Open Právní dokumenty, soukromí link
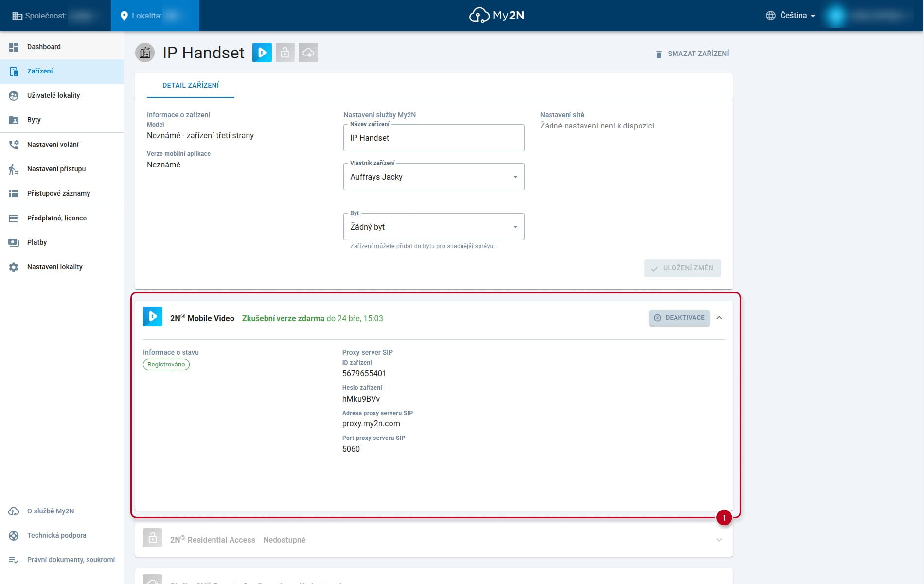Viewport: 924px width, 584px height. click(62, 560)
